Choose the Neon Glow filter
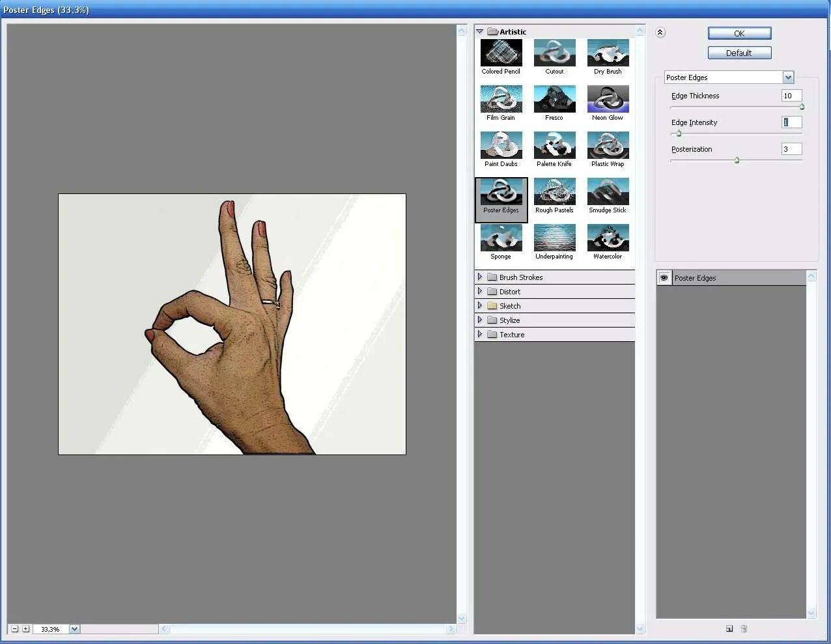This screenshot has width=831, height=644. 608,99
